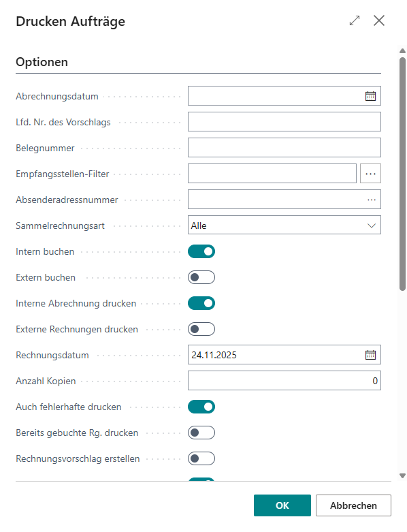Image resolution: width=407 pixels, height=532 pixels.
Task: Expand the dialog with the diagonal arrows icon
Action: tap(355, 20)
